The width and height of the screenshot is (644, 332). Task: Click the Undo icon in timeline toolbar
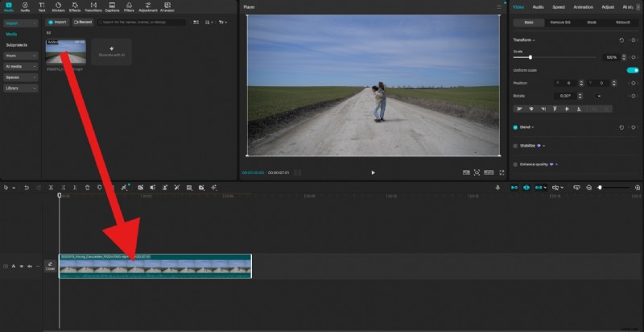pyautogui.click(x=27, y=188)
